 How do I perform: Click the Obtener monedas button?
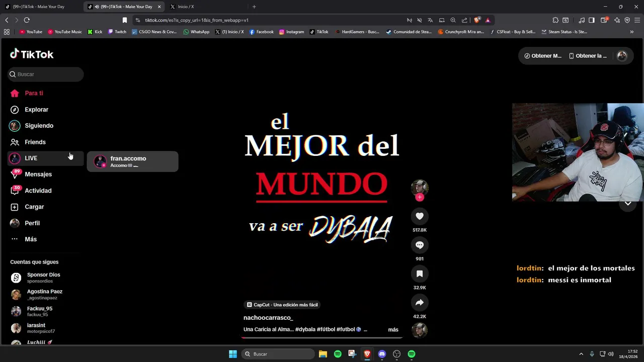click(x=542, y=56)
